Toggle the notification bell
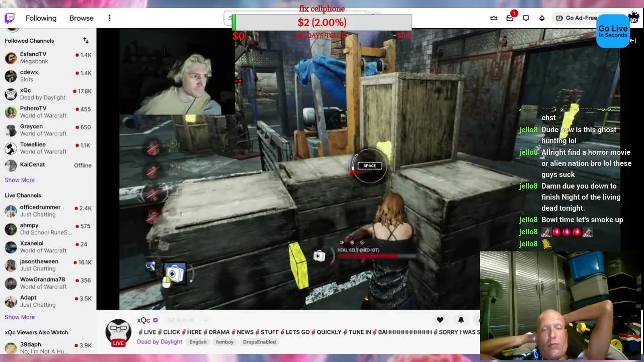644x362 pixels. click(461, 320)
